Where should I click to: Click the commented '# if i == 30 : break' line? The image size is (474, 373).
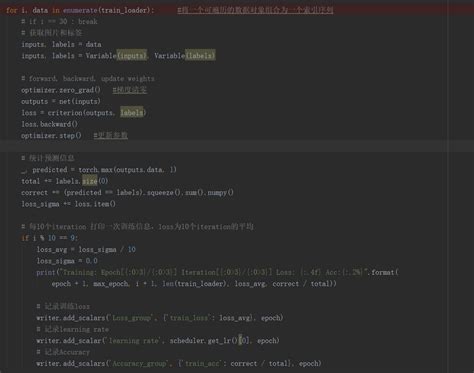coord(59,22)
